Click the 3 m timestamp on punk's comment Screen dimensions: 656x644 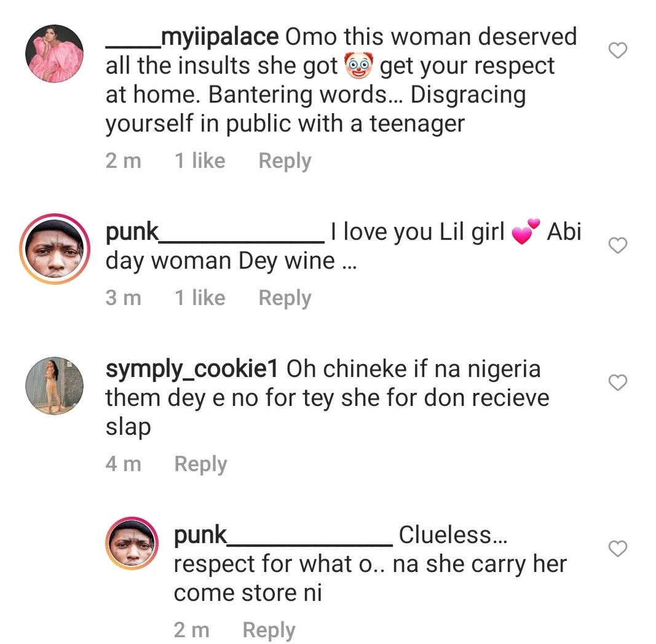(123, 298)
